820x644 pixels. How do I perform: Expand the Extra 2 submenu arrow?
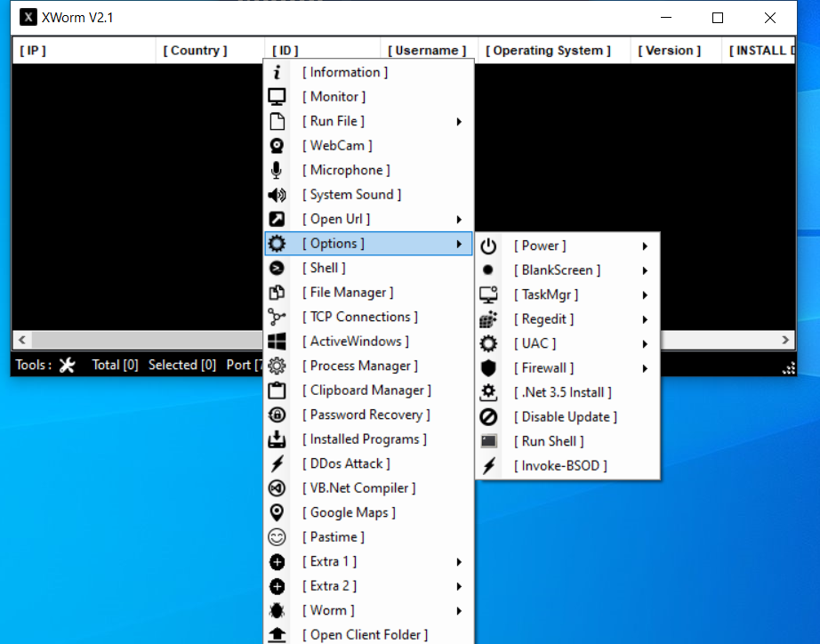coord(459,586)
